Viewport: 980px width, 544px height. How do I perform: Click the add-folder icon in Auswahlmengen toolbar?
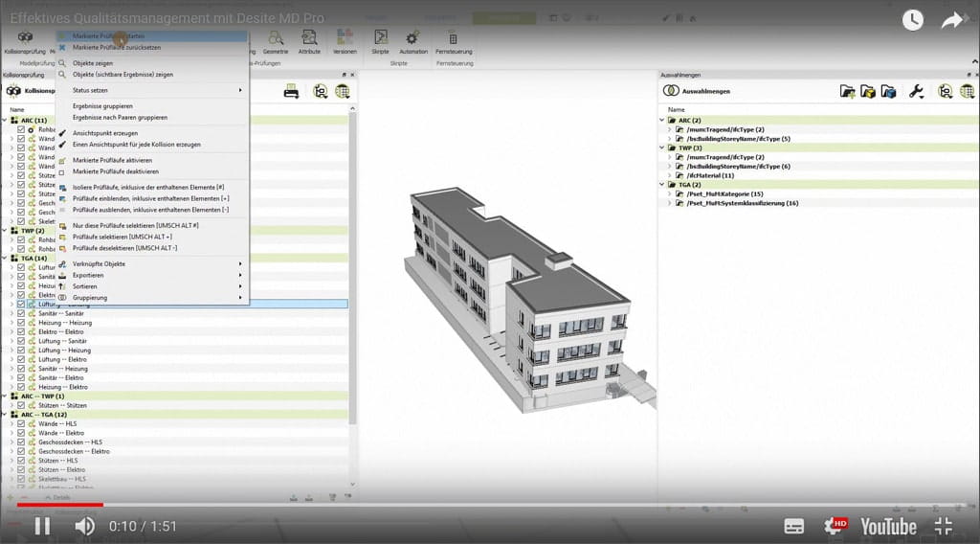[847, 91]
